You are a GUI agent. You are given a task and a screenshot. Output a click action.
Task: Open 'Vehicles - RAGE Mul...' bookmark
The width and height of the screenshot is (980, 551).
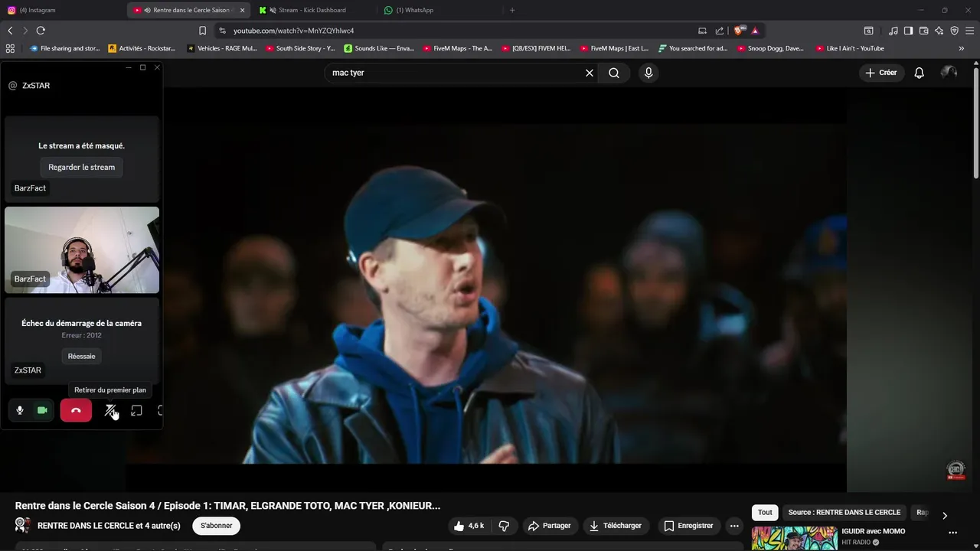coord(222,48)
